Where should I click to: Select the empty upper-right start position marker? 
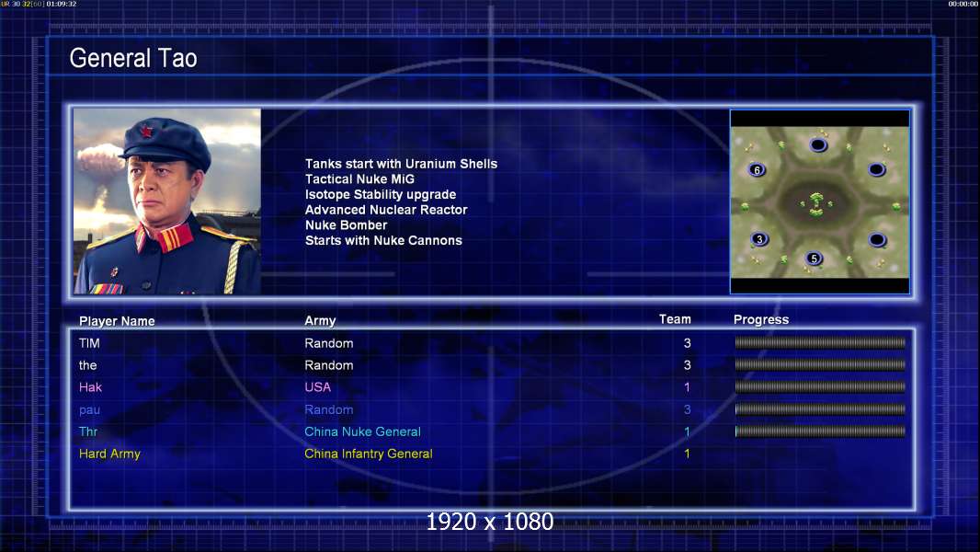877,169
